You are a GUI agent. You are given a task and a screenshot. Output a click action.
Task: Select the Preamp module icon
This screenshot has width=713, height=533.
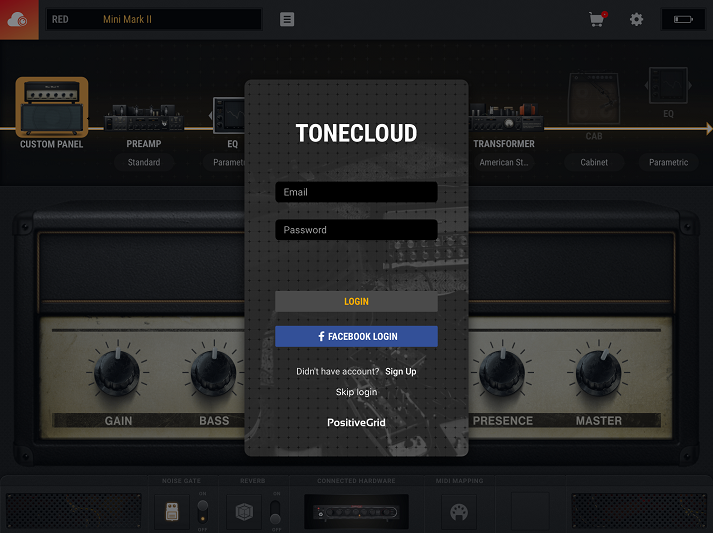143,117
